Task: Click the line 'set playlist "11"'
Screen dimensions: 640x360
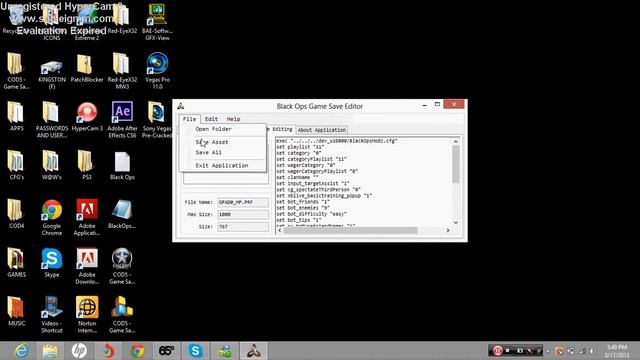Action: pyautogui.click(x=300, y=147)
